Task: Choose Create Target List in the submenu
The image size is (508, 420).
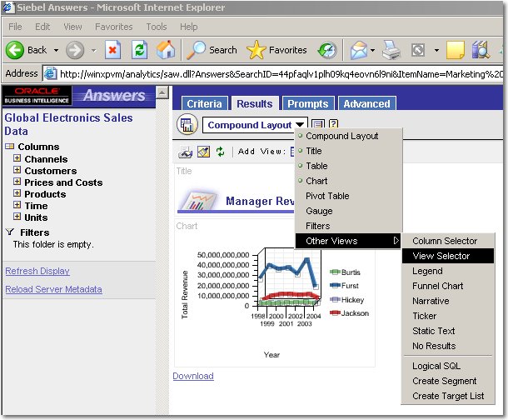Action: [448, 396]
